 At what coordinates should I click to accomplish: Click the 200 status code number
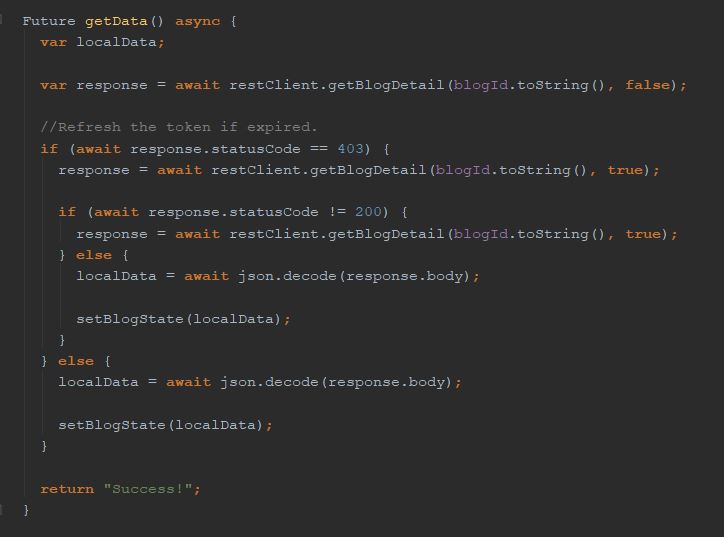[x=369, y=212]
